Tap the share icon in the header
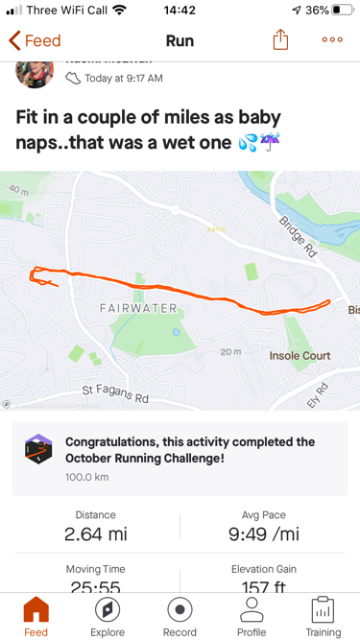Viewport: 360px width, 640px height. (280, 40)
